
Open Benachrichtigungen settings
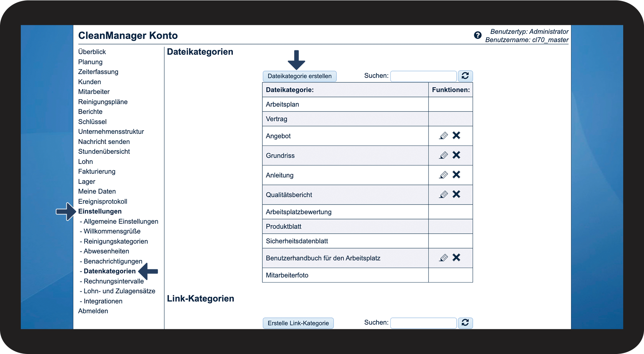pos(113,261)
